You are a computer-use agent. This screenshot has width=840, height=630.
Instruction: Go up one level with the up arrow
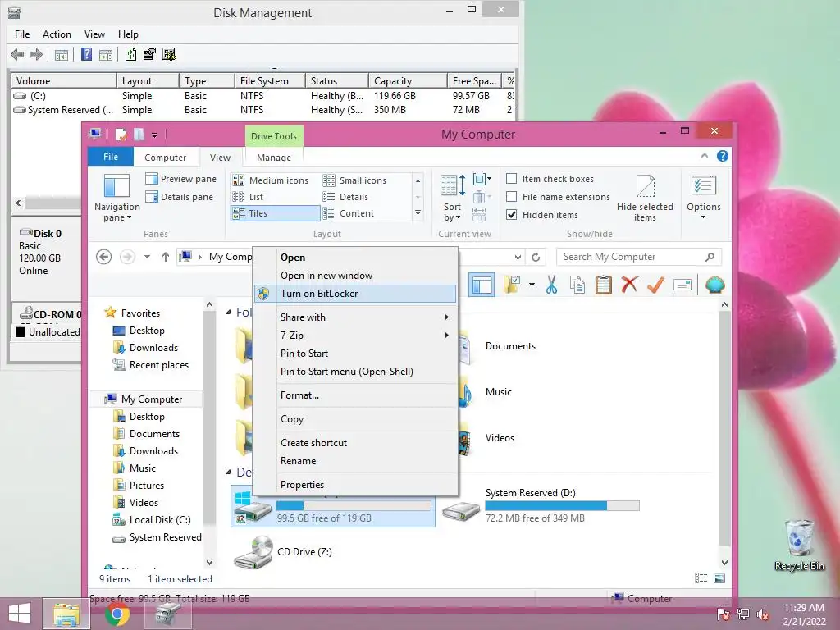click(x=165, y=257)
